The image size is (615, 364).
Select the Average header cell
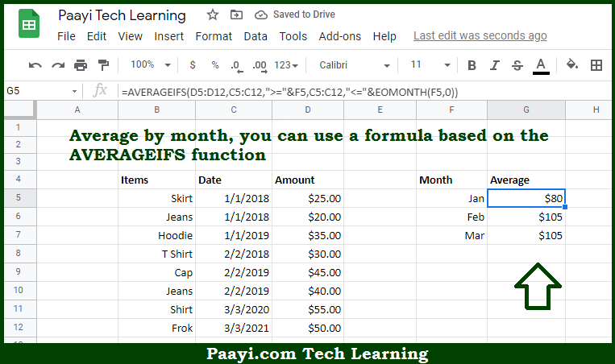[526, 180]
